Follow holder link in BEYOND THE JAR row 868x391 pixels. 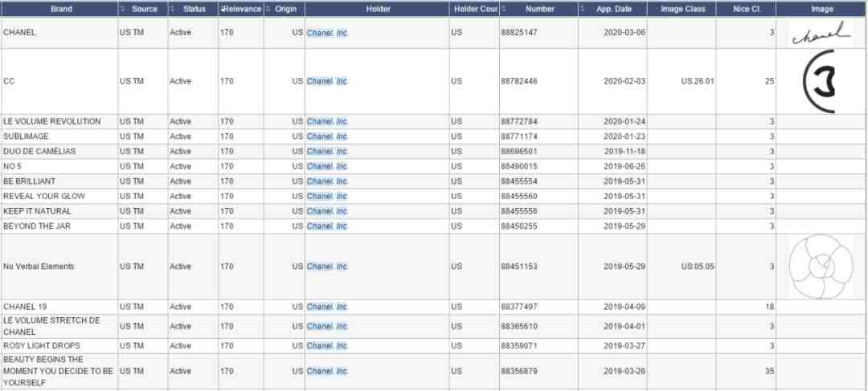point(327,226)
